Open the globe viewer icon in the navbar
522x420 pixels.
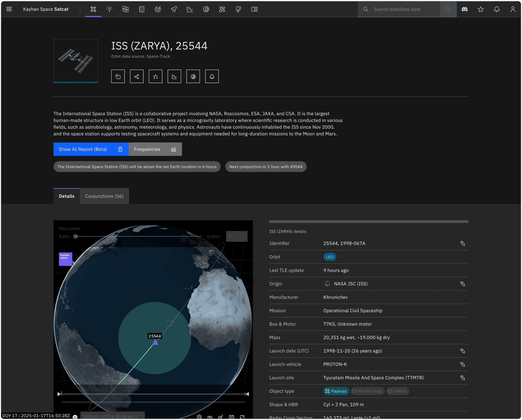coord(238,9)
